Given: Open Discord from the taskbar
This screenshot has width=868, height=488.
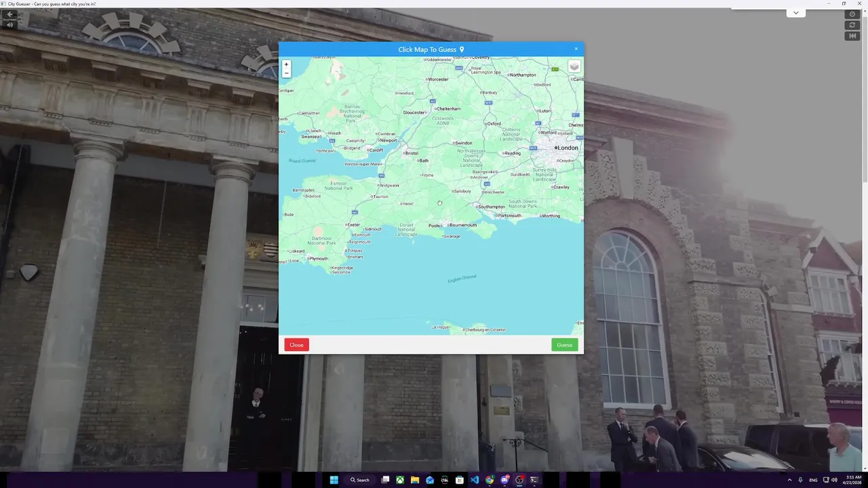Looking at the screenshot, I should tap(505, 480).
